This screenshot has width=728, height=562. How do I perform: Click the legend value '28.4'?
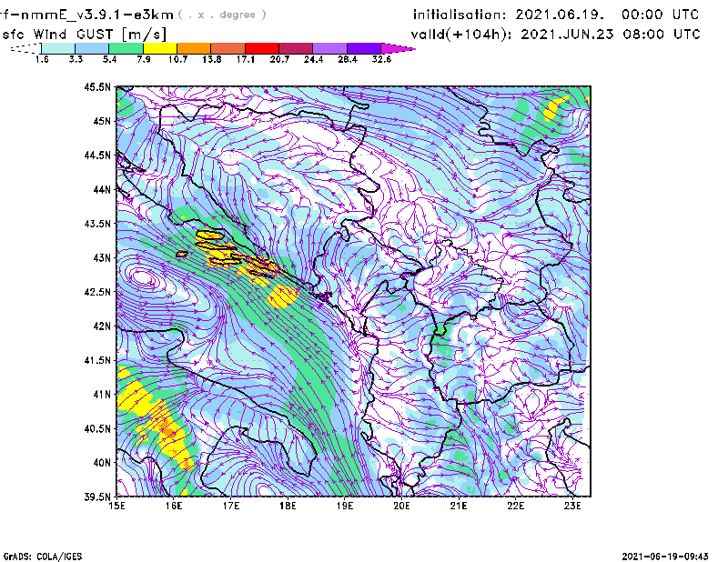tap(348, 59)
